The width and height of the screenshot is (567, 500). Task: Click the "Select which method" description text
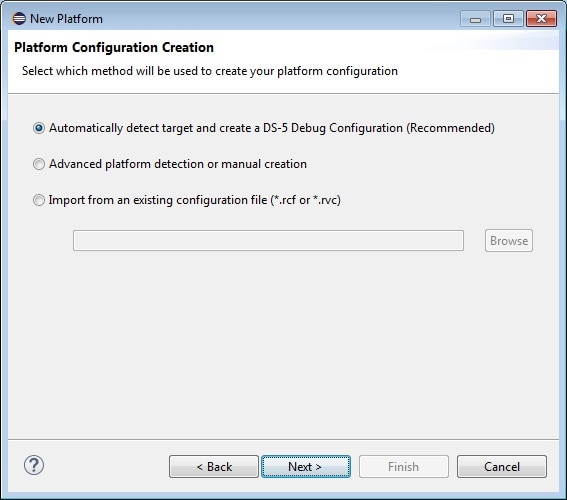210,71
